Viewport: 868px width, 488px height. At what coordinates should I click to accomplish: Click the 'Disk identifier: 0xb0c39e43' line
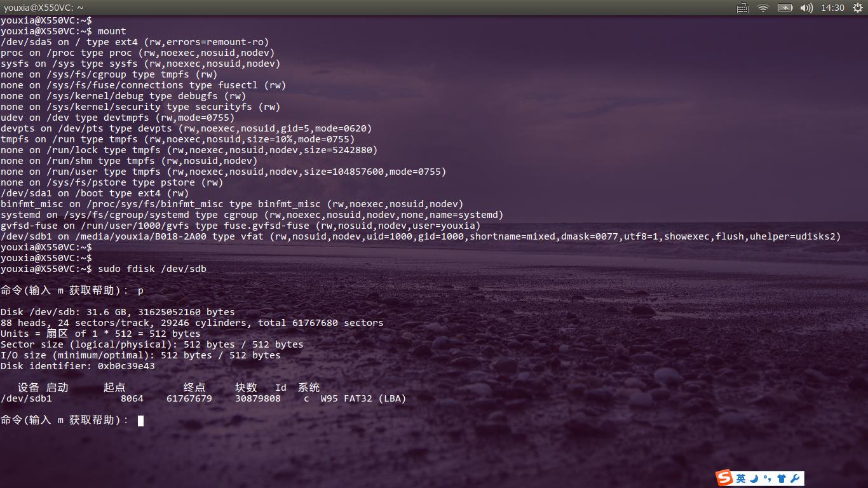coord(78,366)
